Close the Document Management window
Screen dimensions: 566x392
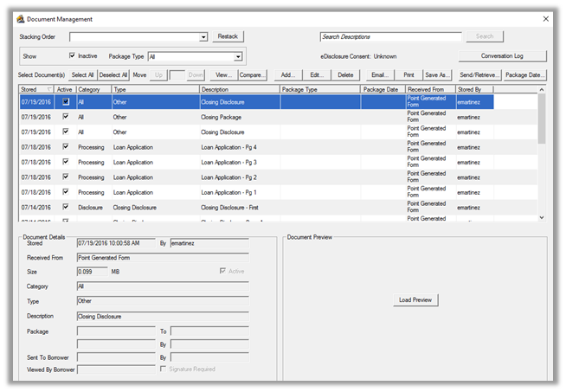[545, 19]
